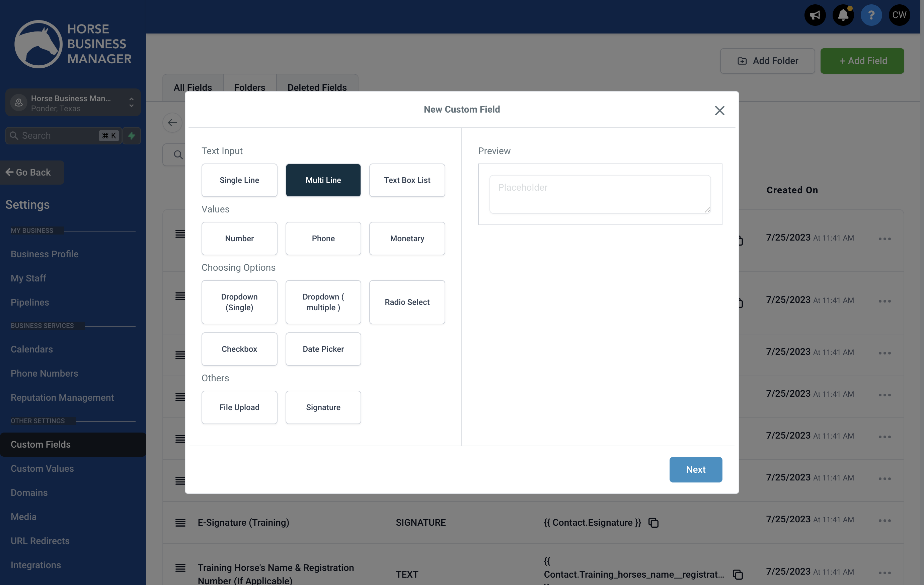This screenshot has height=585, width=924.
Task: Choose the Date Picker field type
Action: tap(323, 349)
